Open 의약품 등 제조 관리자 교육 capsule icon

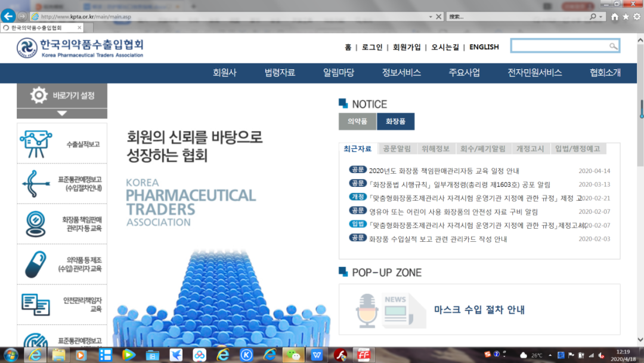(36, 264)
